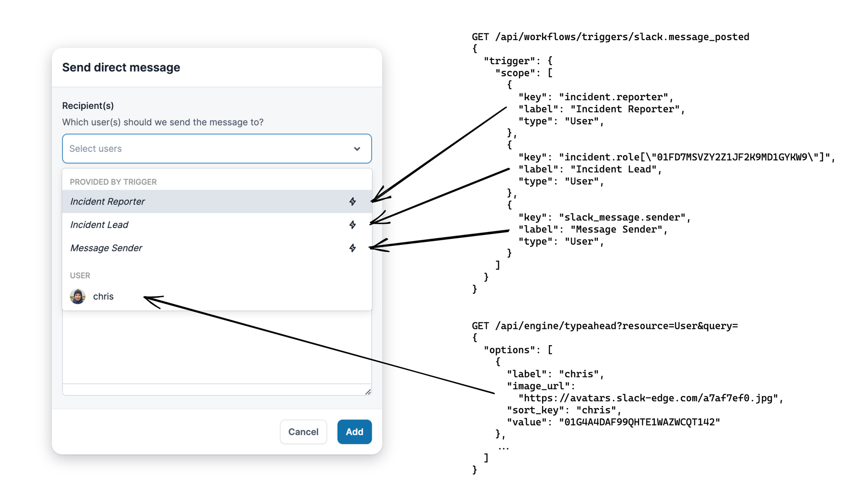Cancel the direct message dialog

[x=303, y=432]
